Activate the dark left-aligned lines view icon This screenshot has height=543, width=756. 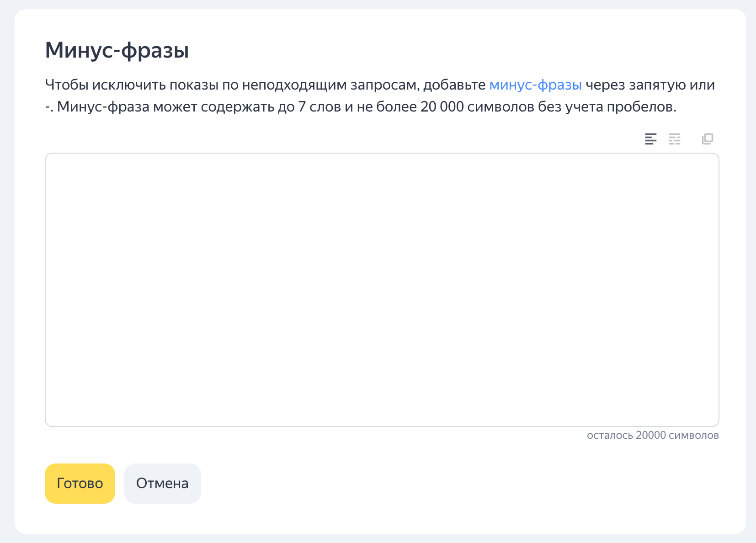click(x=650, y=139)
